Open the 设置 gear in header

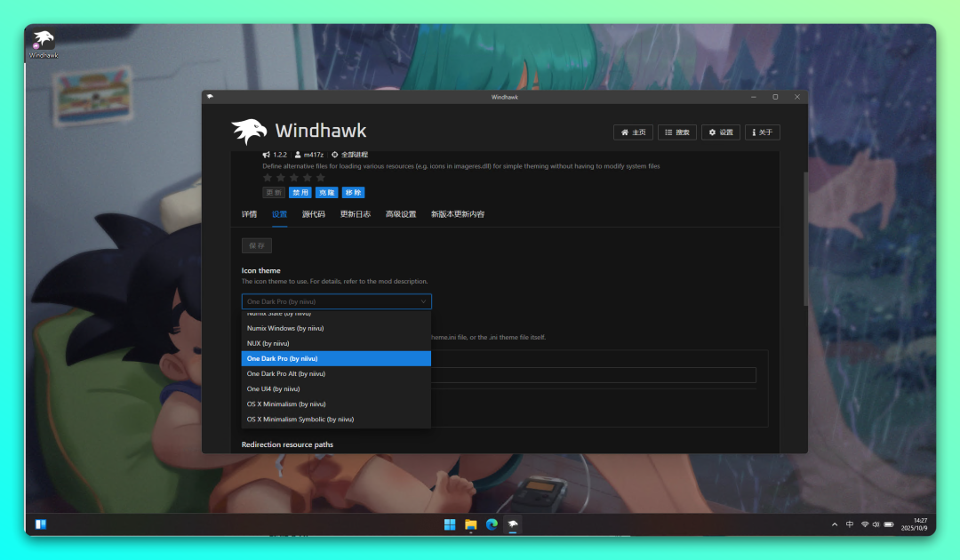click(721, 132)
